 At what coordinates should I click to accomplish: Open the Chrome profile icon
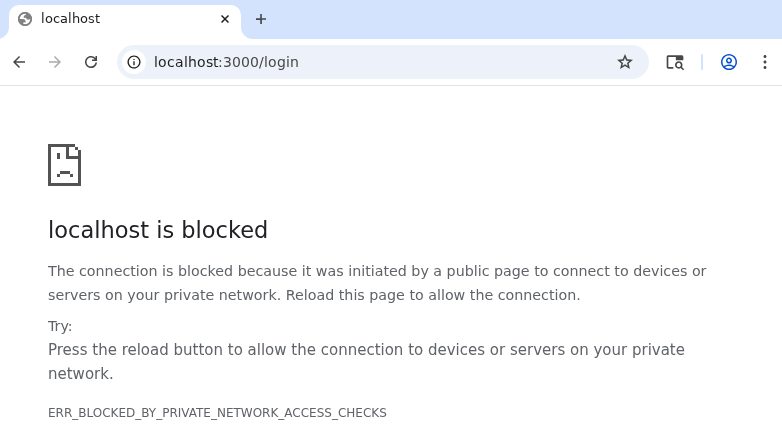[729, 62]
